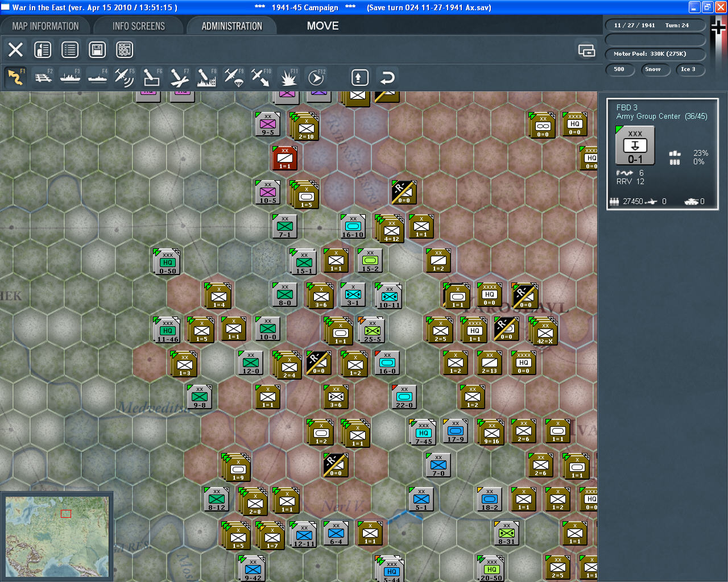Select the 25-5 unit counter
728x582 pixels.
(x=372, y=330)
